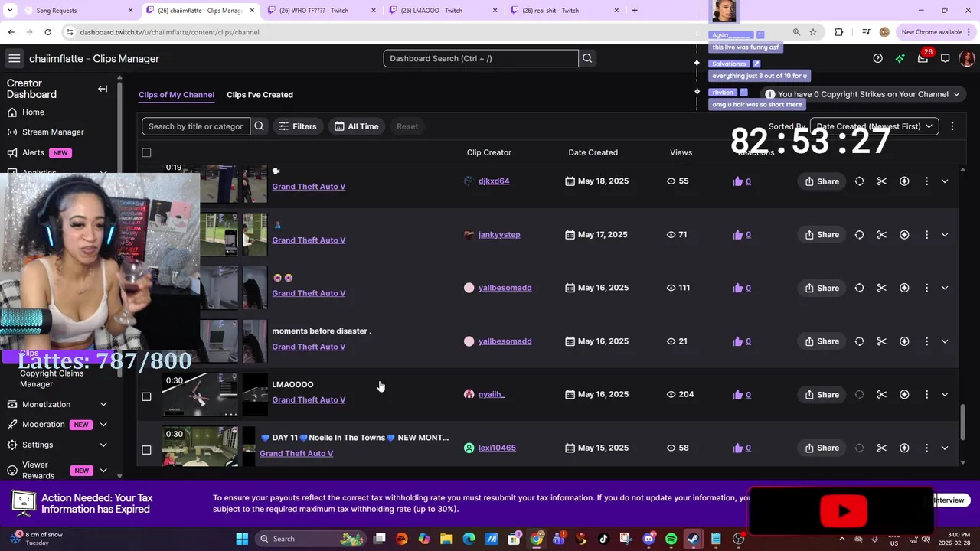Open File Explorer from the taskbar
Screen dimensions: 980x551
446,539
